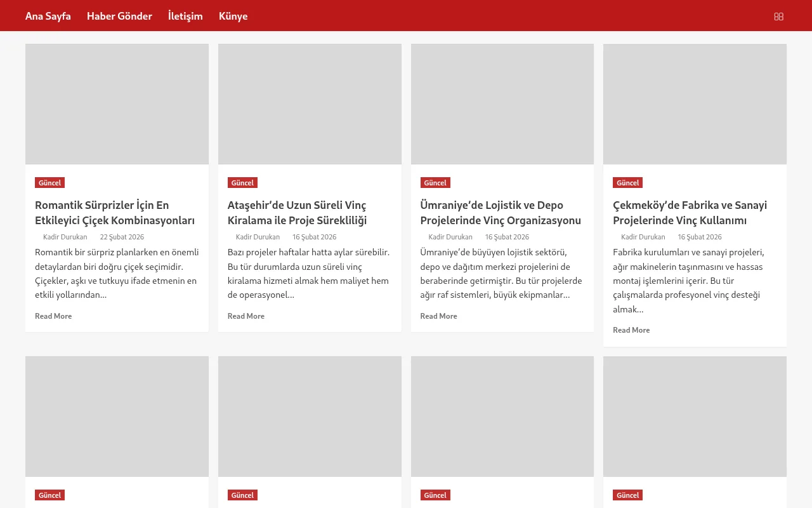Select Künye in the top navigation
Viewport: 812px width, 508px height.
(x=233, y=16)
